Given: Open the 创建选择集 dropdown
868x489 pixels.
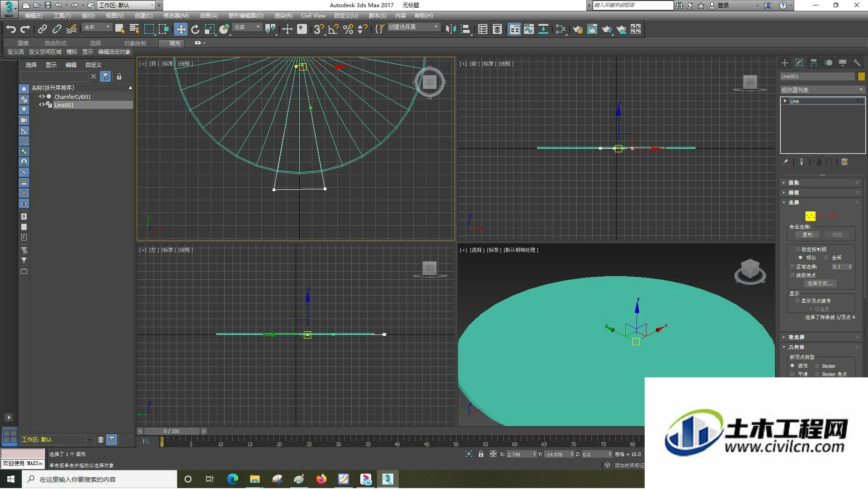Looking at the screenshot, I should [x=414, y=27].
